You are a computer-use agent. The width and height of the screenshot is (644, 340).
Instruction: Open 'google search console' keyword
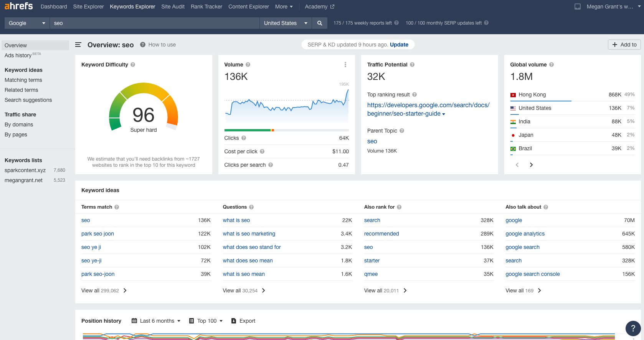[x=533, y=274]
